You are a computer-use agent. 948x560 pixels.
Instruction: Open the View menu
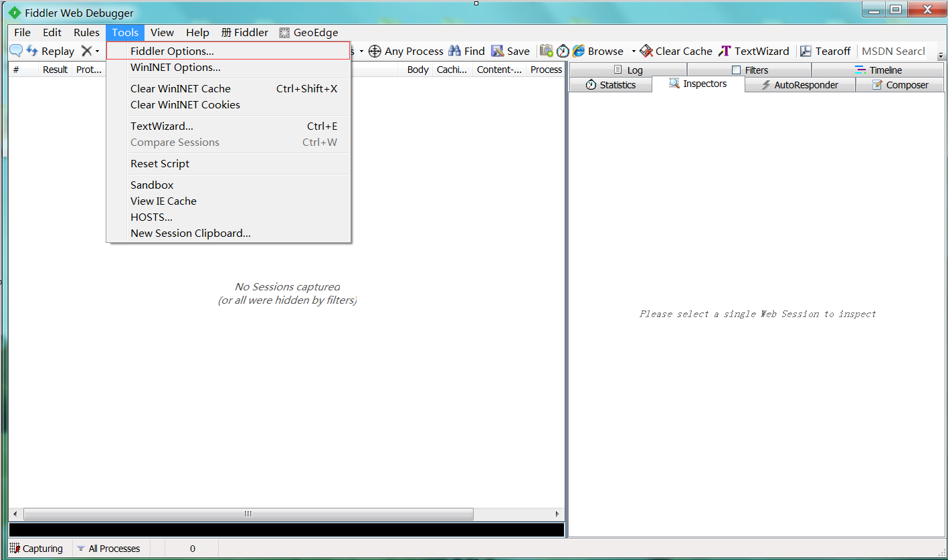(162, 32)
